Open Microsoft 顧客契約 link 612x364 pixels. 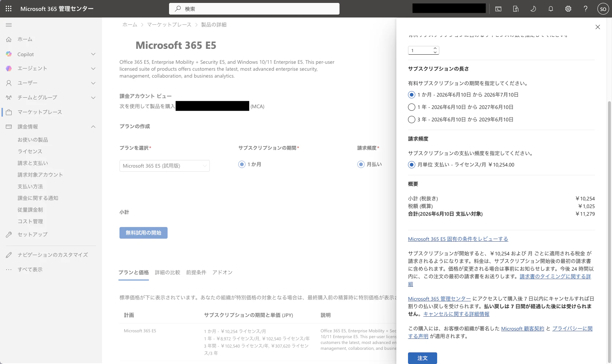coord(522,329)
